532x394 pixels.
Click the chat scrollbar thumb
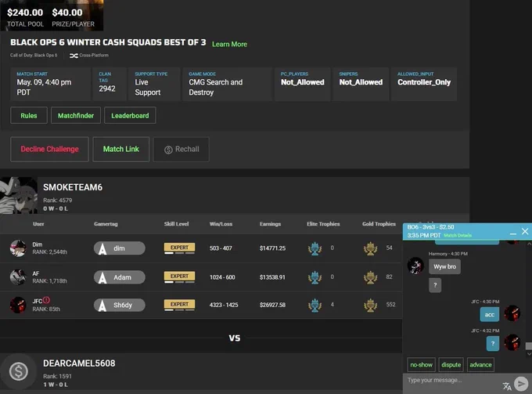point(529,346)
